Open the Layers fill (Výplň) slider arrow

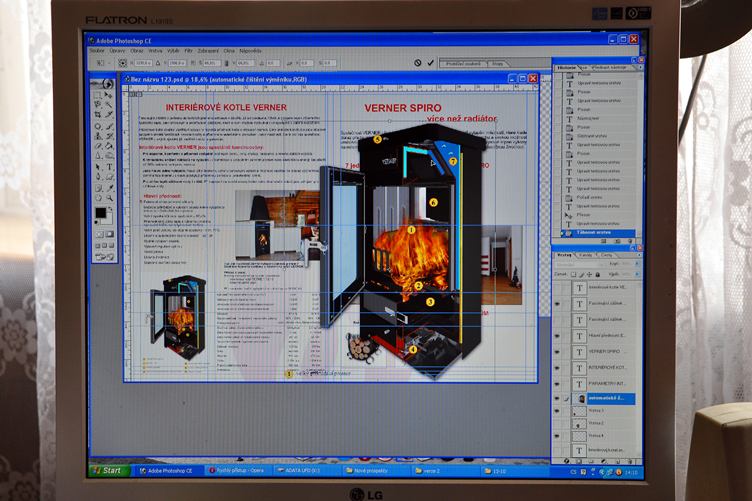(x=637, y=274)
